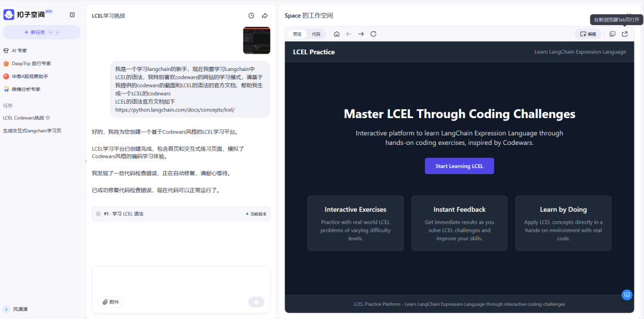
Task: Create a 新任务
Action: tap(42, 32)
